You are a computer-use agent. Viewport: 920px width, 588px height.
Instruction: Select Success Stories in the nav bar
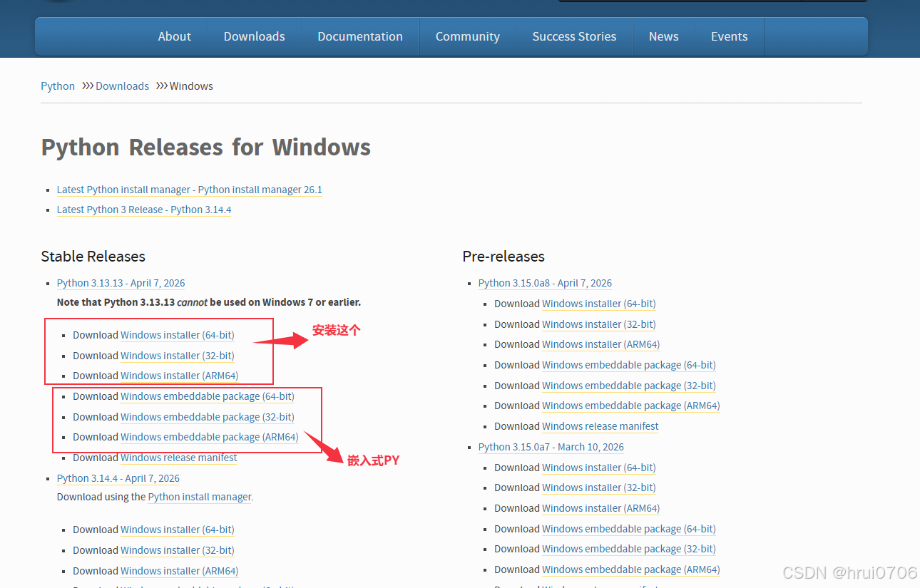pos(574,36)
